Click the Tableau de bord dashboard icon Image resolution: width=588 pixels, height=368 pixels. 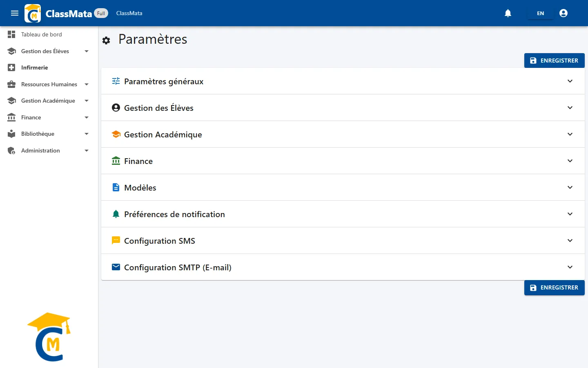11,34
